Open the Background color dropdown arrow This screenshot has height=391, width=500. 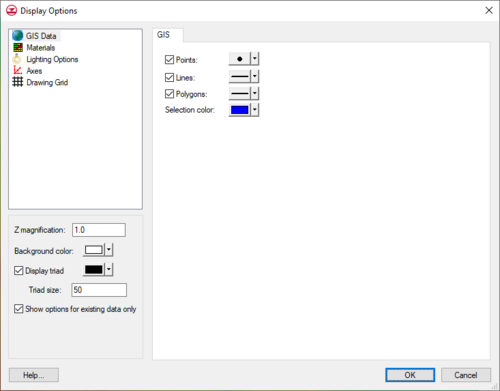click(109, 250)
